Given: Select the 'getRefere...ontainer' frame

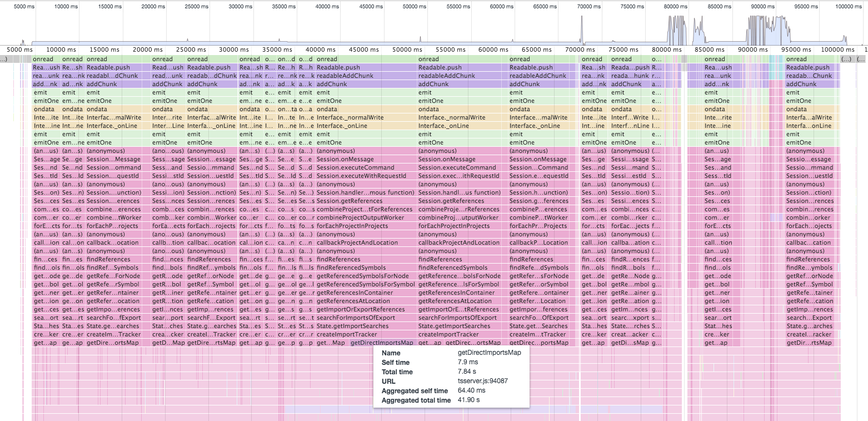Looking at the screenshot, I should pyautogui.click(x=539, y=293).
